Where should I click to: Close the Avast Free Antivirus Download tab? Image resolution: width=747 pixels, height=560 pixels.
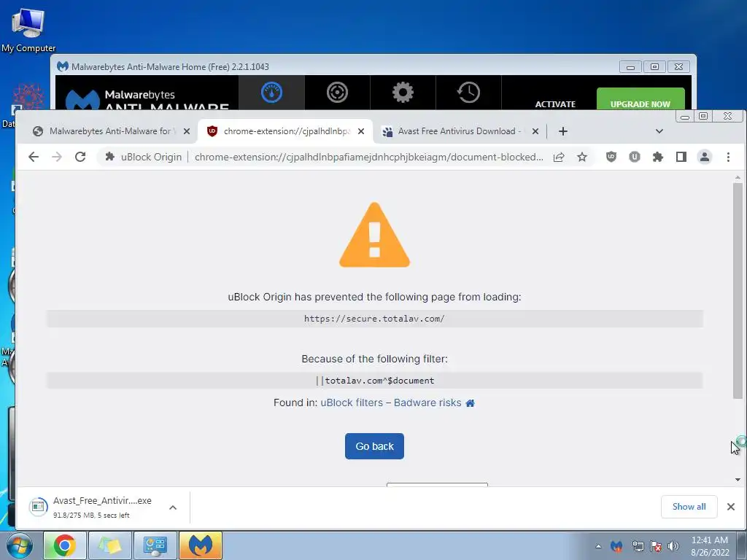click(535, 131)
